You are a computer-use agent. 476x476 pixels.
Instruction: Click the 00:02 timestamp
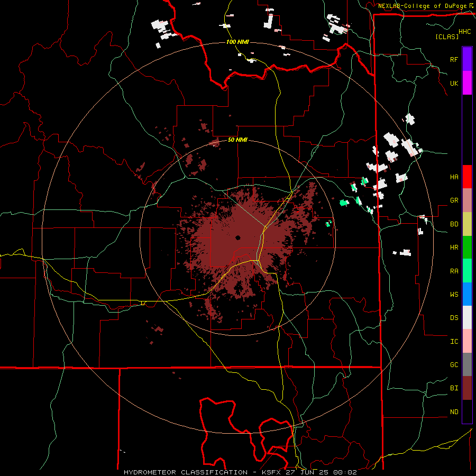point(345,472)
